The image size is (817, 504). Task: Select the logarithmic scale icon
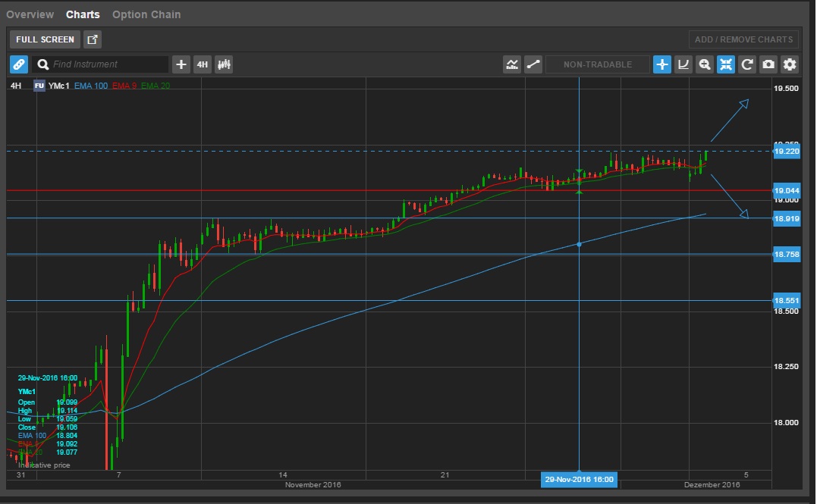[683, 64]
